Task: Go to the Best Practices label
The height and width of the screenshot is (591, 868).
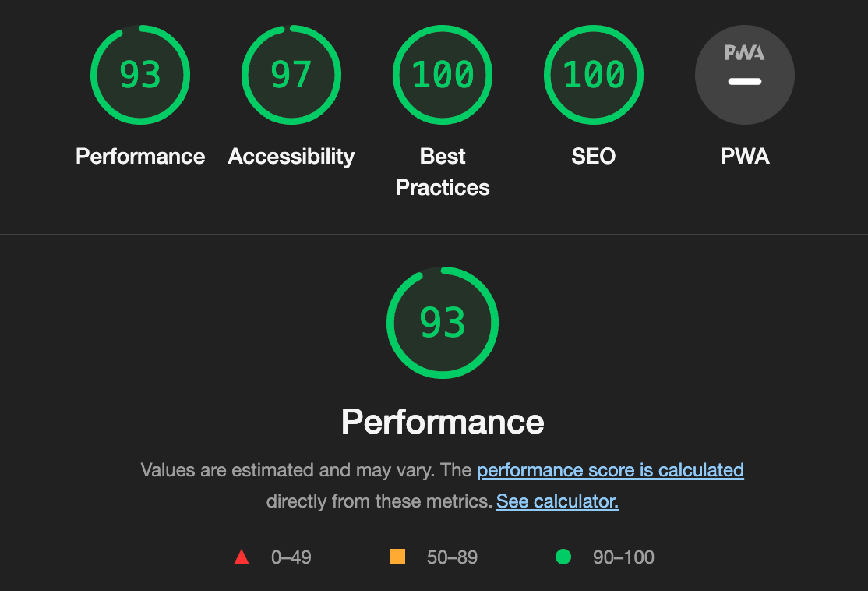Action: point(443,172)
